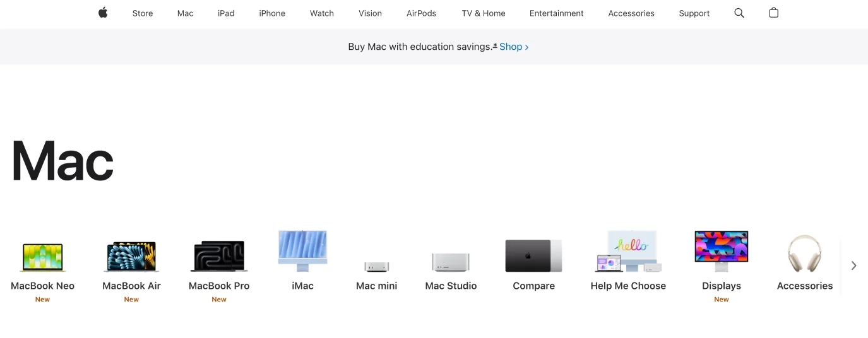Advance product carousel with right chevron

coord(853,265)
